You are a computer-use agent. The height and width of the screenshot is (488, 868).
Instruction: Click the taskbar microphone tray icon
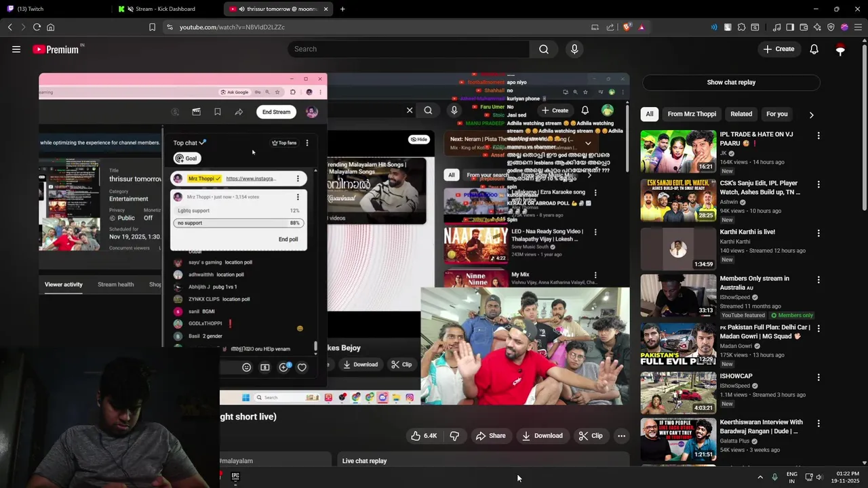(774, 477)
